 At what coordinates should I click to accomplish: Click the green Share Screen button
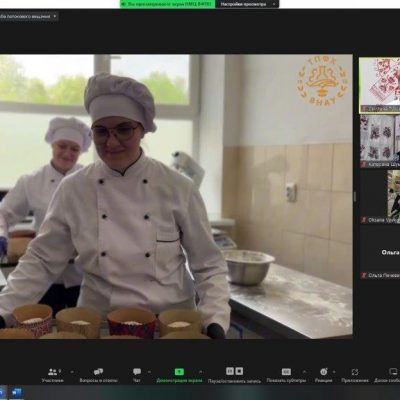[x=179, y=375]
